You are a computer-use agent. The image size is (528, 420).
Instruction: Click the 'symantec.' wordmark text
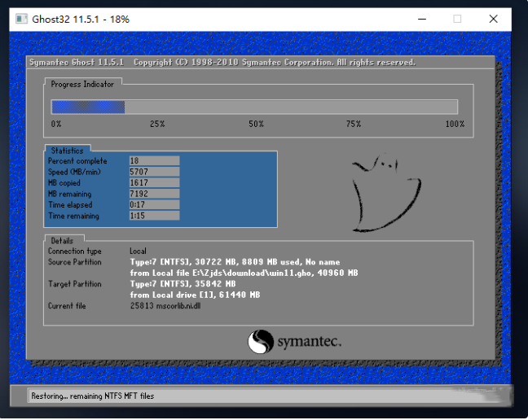pos(310,342)
